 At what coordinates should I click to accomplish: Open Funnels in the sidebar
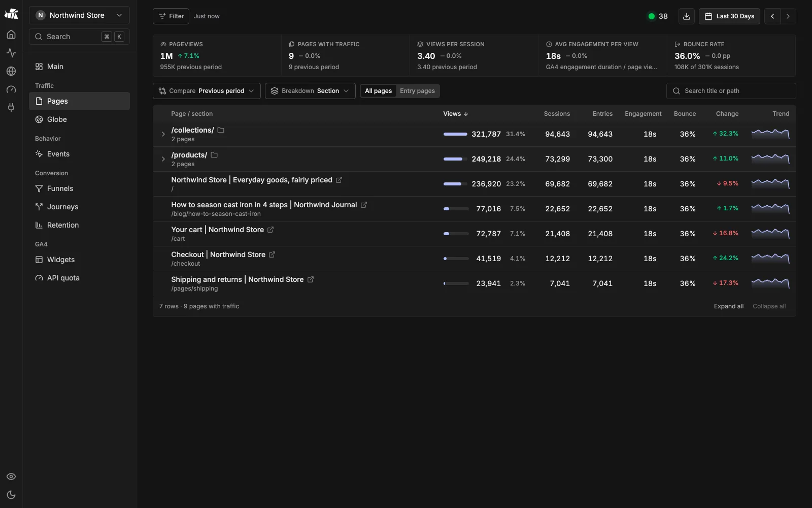click(79, 188)
